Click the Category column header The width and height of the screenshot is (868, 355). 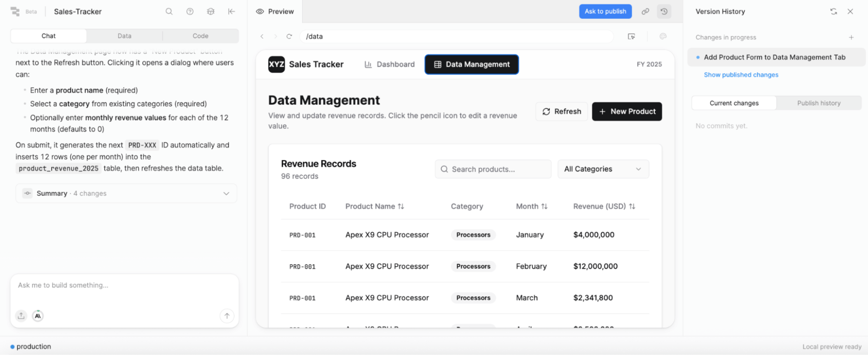pyautogui.click(x=467, y=207)
